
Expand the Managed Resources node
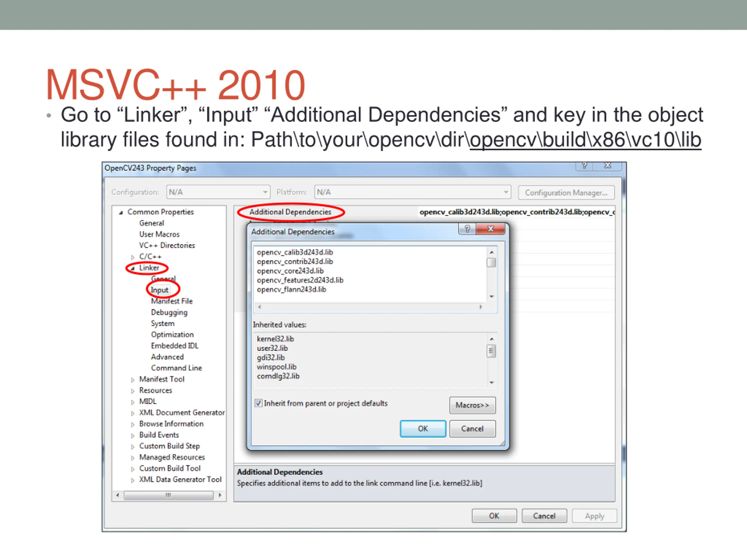(133, 458)
